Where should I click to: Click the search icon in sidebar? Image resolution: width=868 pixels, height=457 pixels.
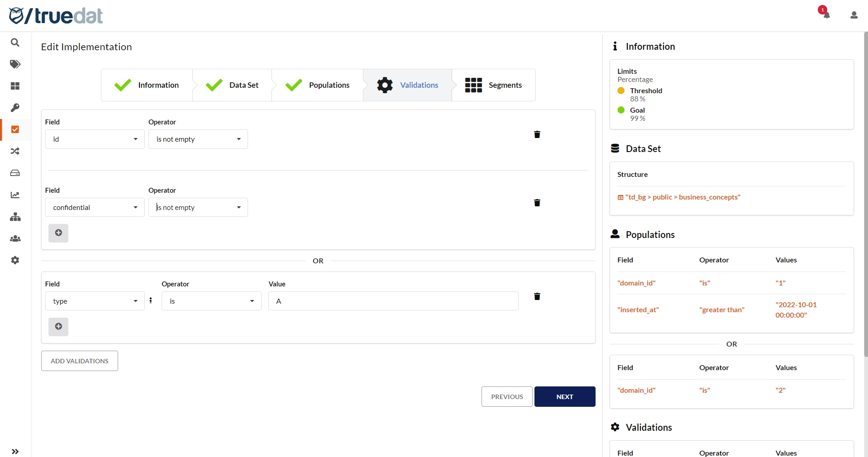(x=15, y=43)
